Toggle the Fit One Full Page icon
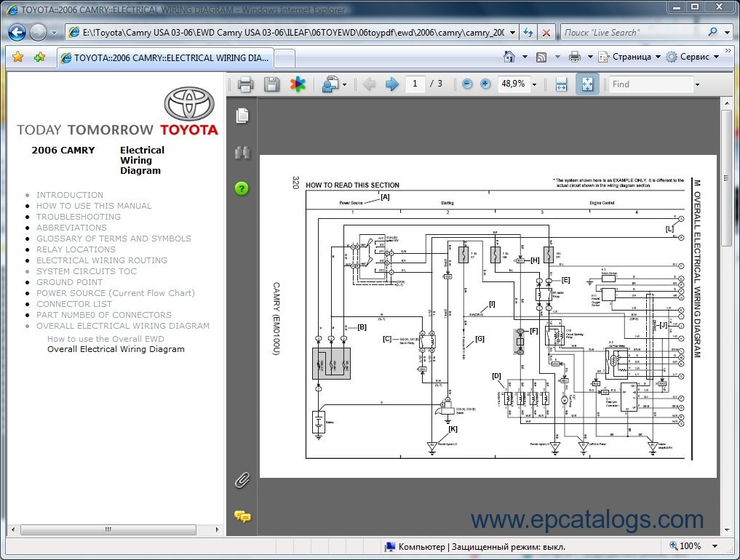Screen dimensions: 740x560 pyautogui.click(x=588, y=84)
